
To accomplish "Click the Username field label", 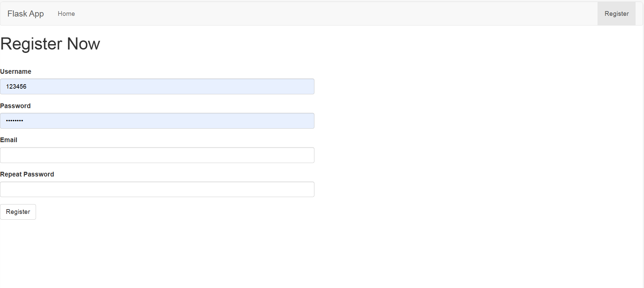I will [16, 71].
